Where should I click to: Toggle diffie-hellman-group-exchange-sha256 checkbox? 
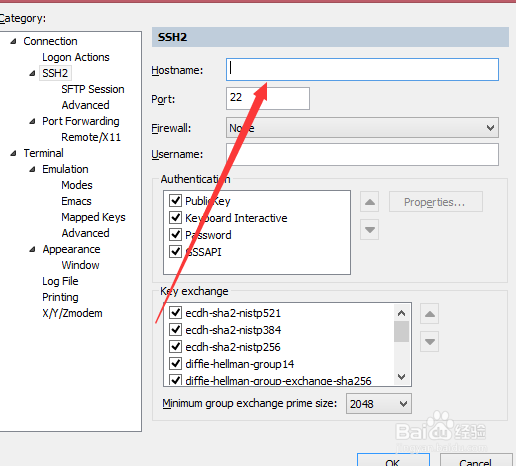click(x=175, y=380)
